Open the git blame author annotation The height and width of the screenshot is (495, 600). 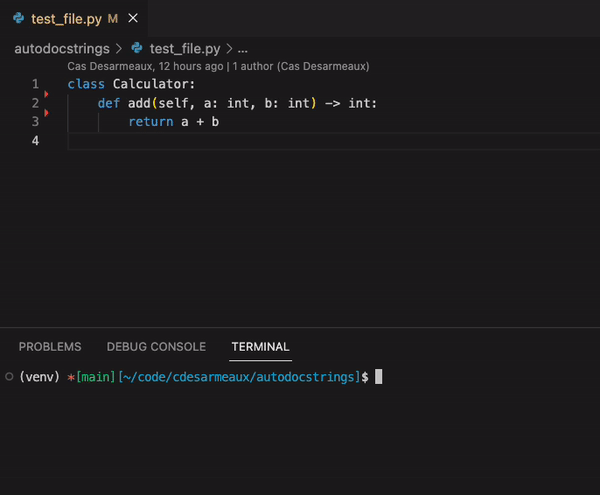tap(218, 66)
